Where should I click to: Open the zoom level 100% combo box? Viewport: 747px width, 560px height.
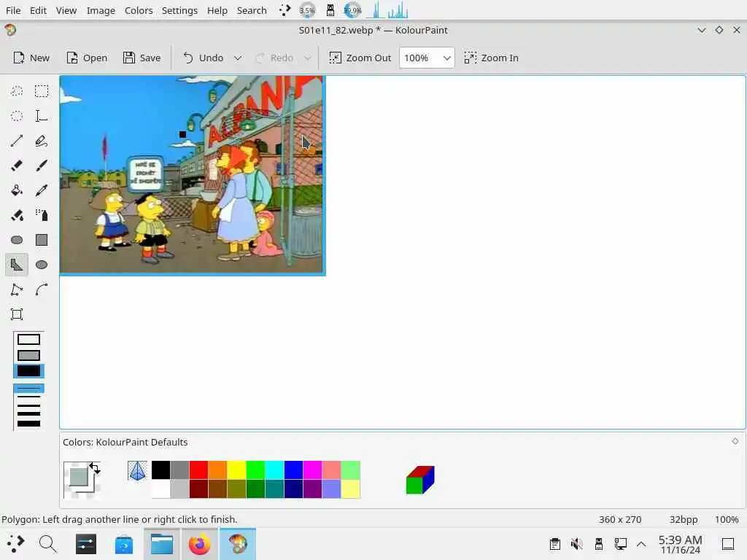(x=426, y=58)
